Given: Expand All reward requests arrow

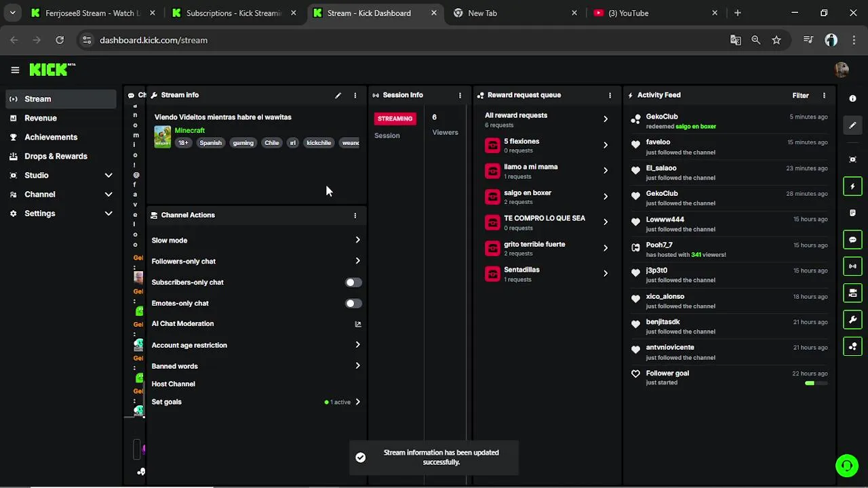Looking at the screenshot, I should click(606, 119).
